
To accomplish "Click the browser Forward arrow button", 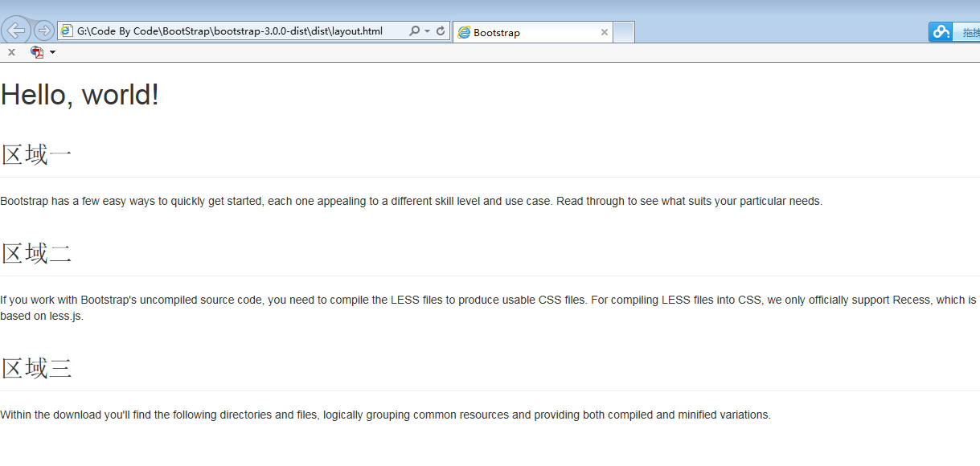I will click(x=44, y=31).
